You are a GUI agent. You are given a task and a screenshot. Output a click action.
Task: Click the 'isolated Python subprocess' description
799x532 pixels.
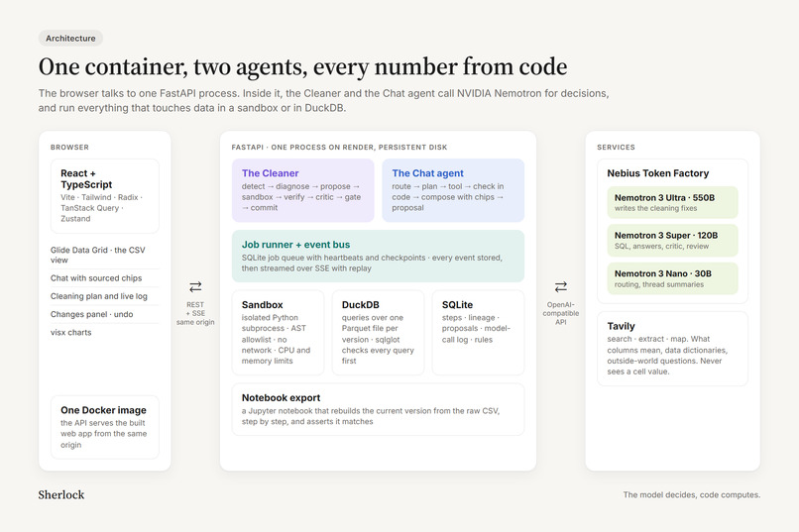pyautogui.click(x=276, y=339)
